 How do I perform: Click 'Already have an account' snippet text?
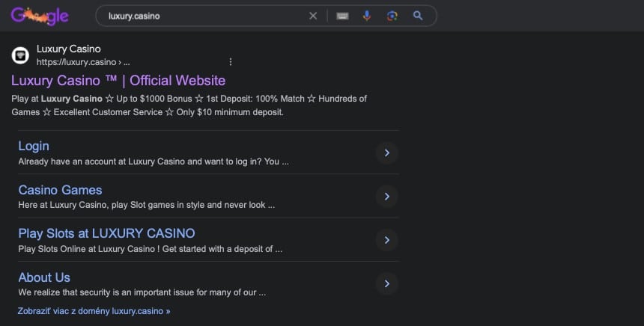tap(154, 162)
